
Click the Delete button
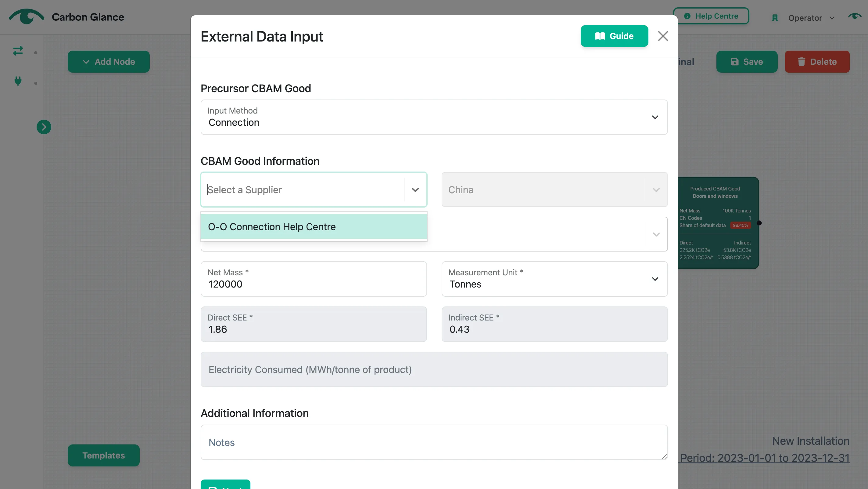(817, 62)
